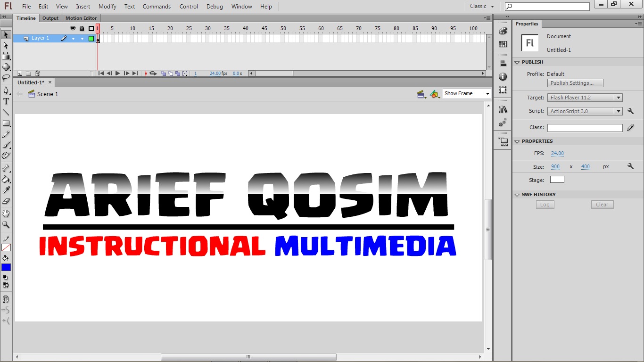Select the Free Transform tool
This screenshot has height=362, width=644.
tap(6, 56)
